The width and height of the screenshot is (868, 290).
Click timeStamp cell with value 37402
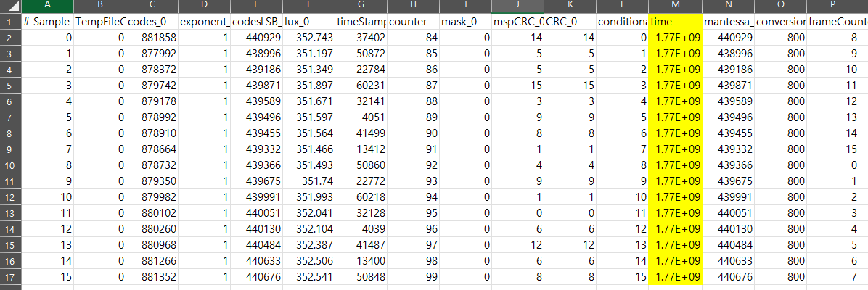(x=361, y=38)
